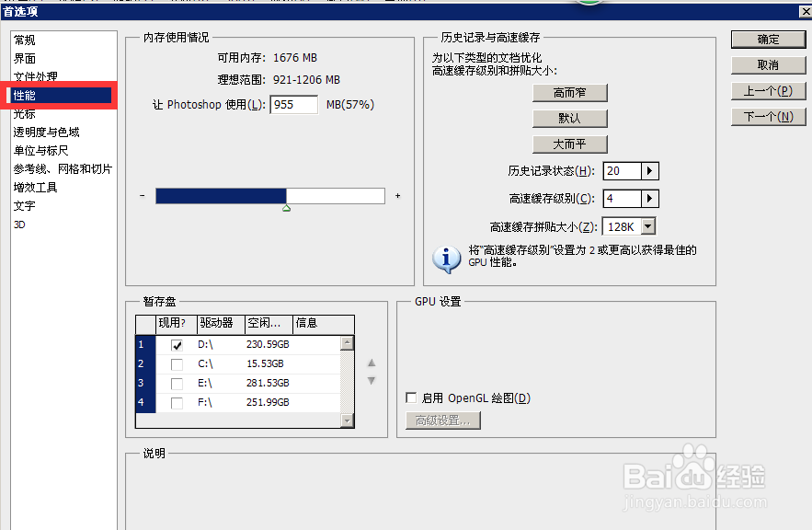Screen dimensions: 812x530
Task: Click the 高速缓存级别 field showing 4
Action: click(623, 199)
